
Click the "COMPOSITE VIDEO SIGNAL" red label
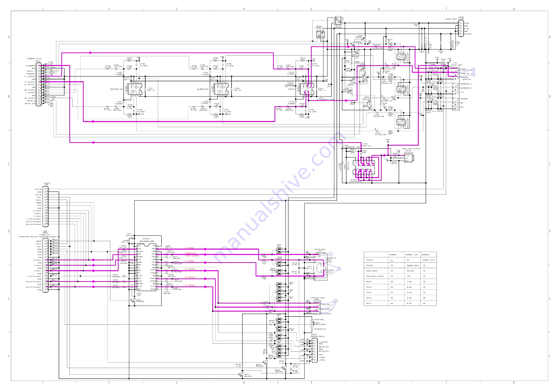[x=192, y=254]
